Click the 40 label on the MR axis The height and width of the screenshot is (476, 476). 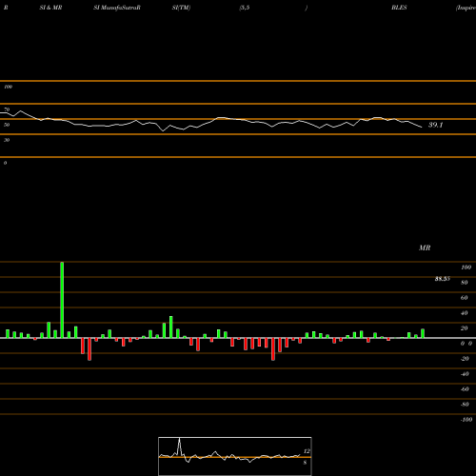pos(465,313)
